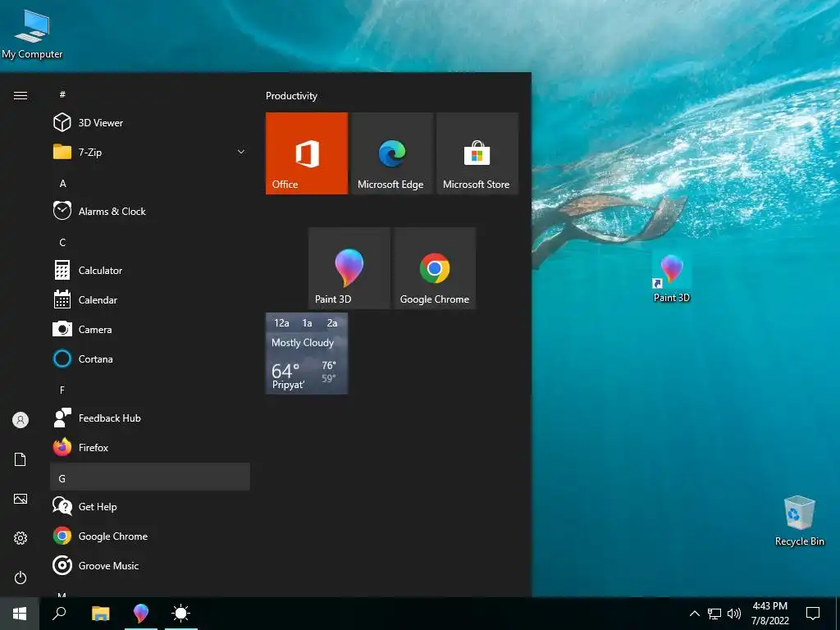The image size is (840, 630).
Task: Click the Office tile
Action: point(307,153)
